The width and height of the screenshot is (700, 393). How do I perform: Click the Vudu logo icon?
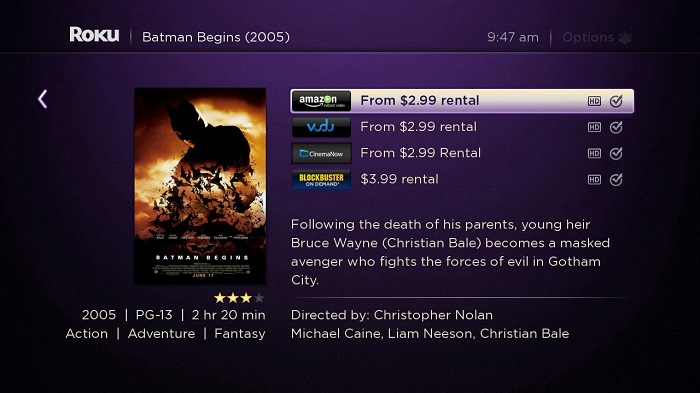[x=321, y=127]
